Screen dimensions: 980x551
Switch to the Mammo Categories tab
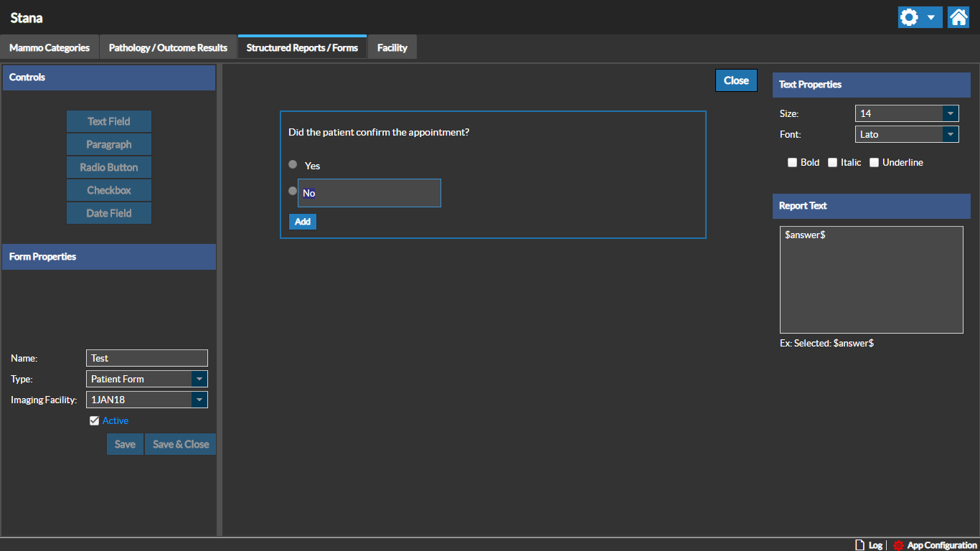click(x=50, y=48)
